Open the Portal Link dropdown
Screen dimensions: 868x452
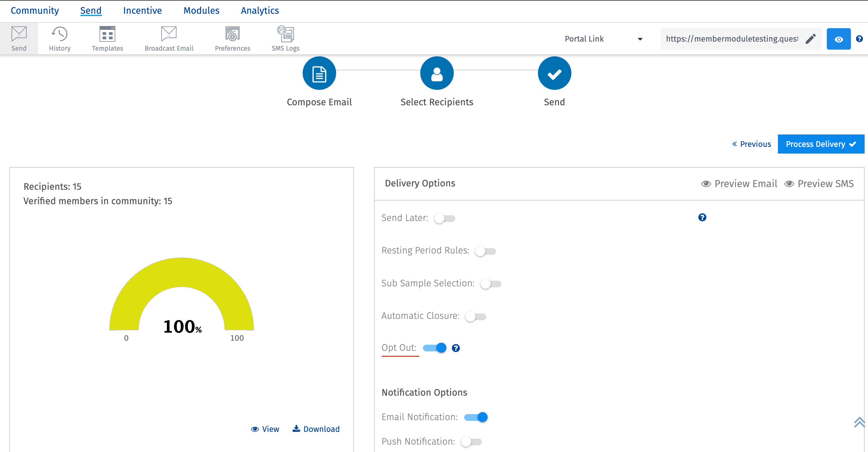tap(603, 39)
